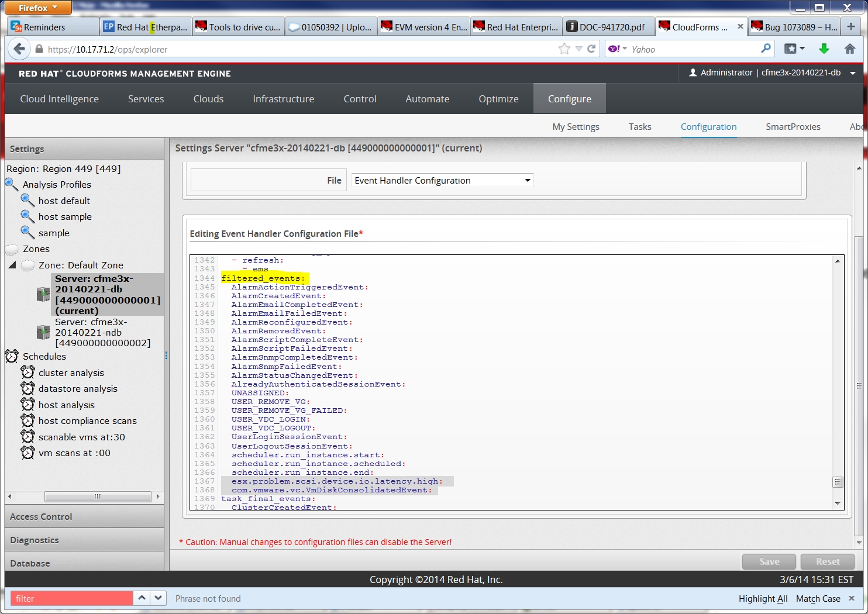Click the server icon for cfme3x-20140221-ndb
868x614 pixels.
[x=43, y=332]
